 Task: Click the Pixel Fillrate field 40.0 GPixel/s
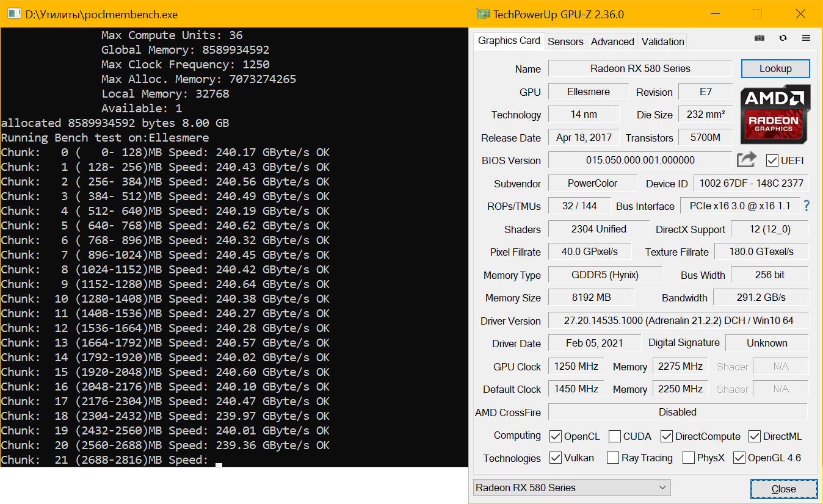[x=589, y=251]
